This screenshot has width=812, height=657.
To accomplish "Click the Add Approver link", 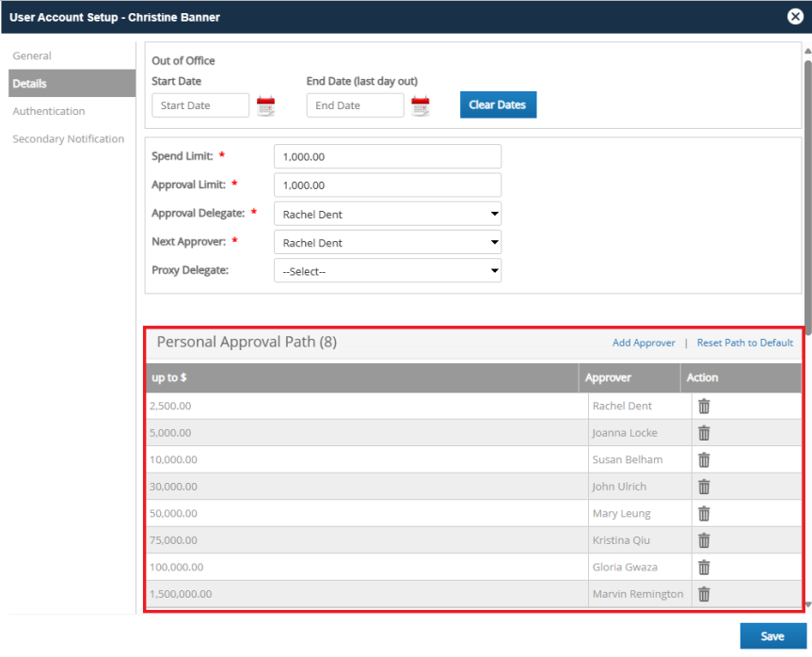I will tap(644, 343).
